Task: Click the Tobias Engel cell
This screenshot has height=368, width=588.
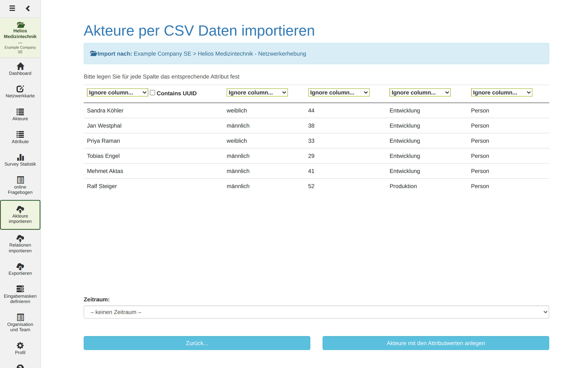Action: [x=103, y=156]
